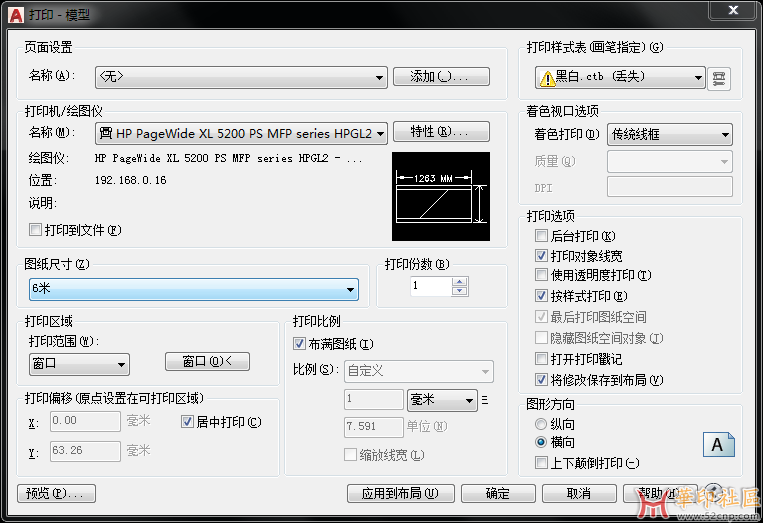Open the 着色打印 dropdown showing 传统线框
This screenshot has width=763, height=523.
[670, 134]
